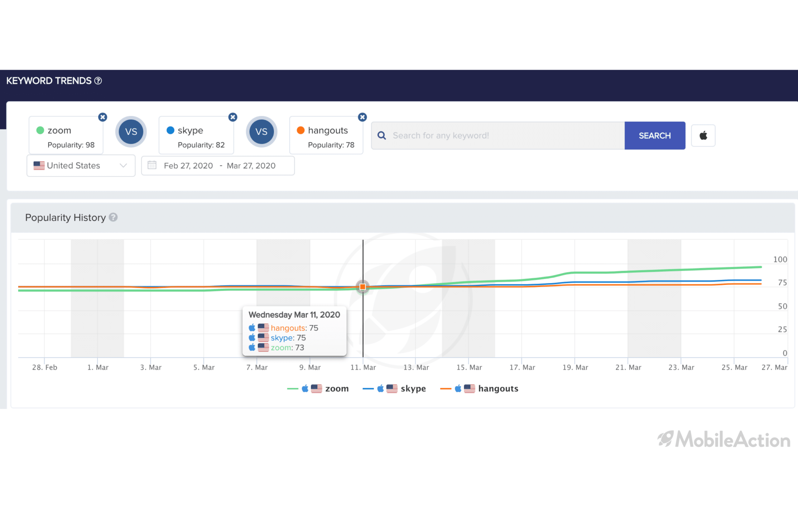This screenshot has height=532, width=798.
Task: Open the United States country dropdown
Action: [81, 165]
